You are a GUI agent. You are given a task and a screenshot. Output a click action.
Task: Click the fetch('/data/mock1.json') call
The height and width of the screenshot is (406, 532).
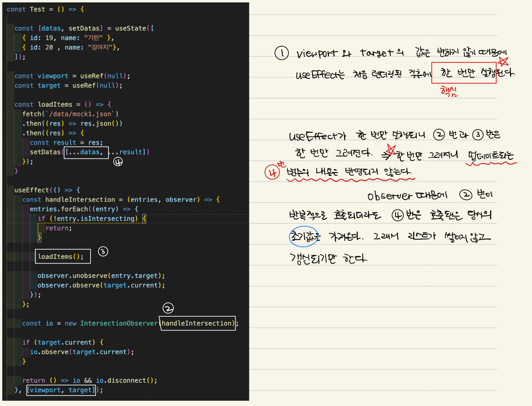pyautogui.click(x=70, y=114)
